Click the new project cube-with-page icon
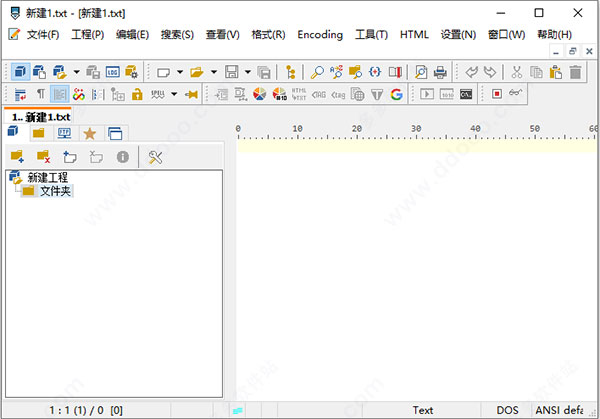 pyautogui.click(x=39, y=72)
